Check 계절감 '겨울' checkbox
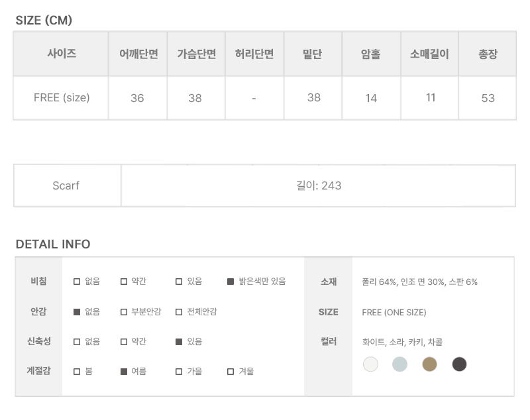Screen dimensions: 530x420 tap(231, 372)
